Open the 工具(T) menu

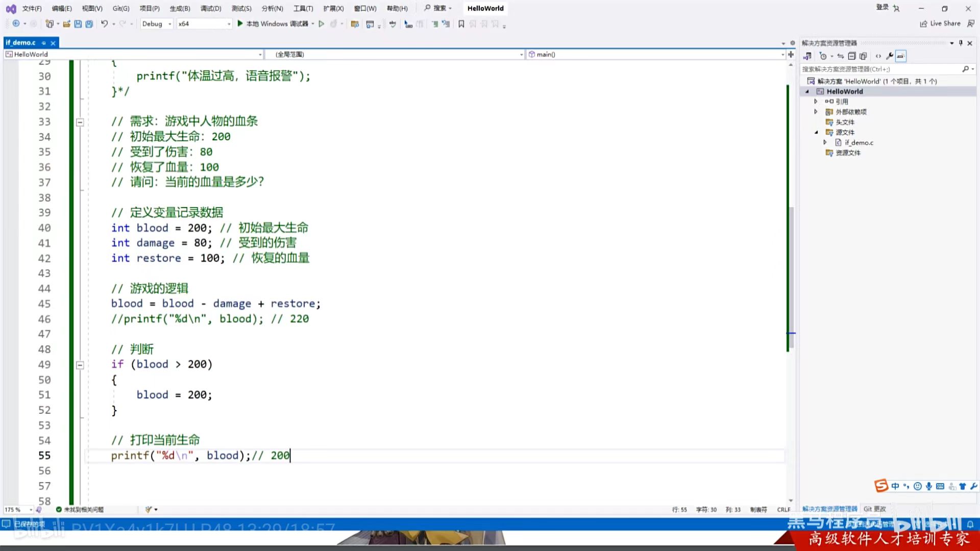pos(303,8)
